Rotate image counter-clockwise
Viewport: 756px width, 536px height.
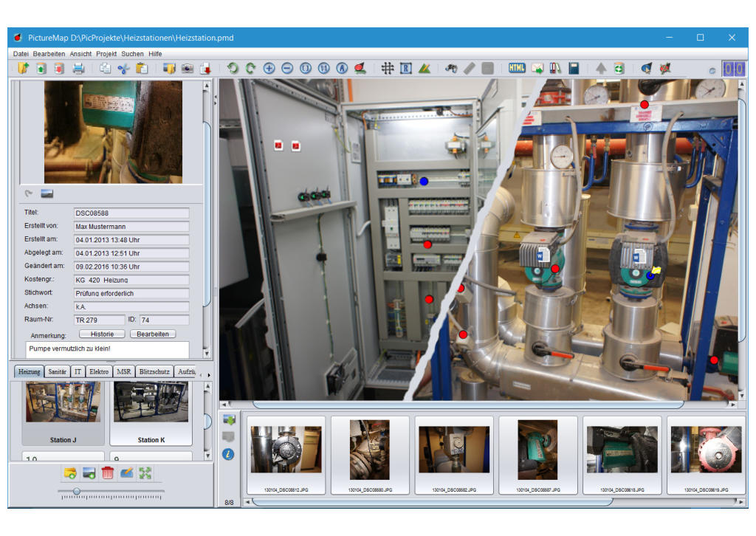(233, 69)
